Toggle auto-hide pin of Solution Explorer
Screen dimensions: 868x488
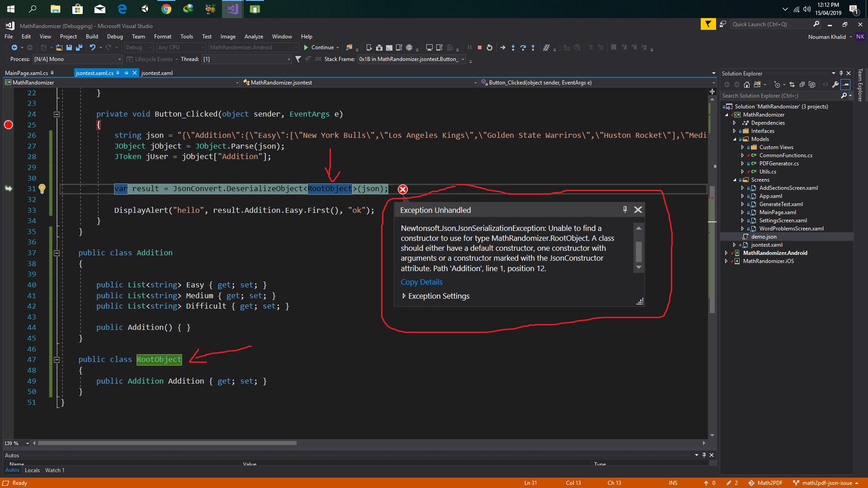(841, 73)
